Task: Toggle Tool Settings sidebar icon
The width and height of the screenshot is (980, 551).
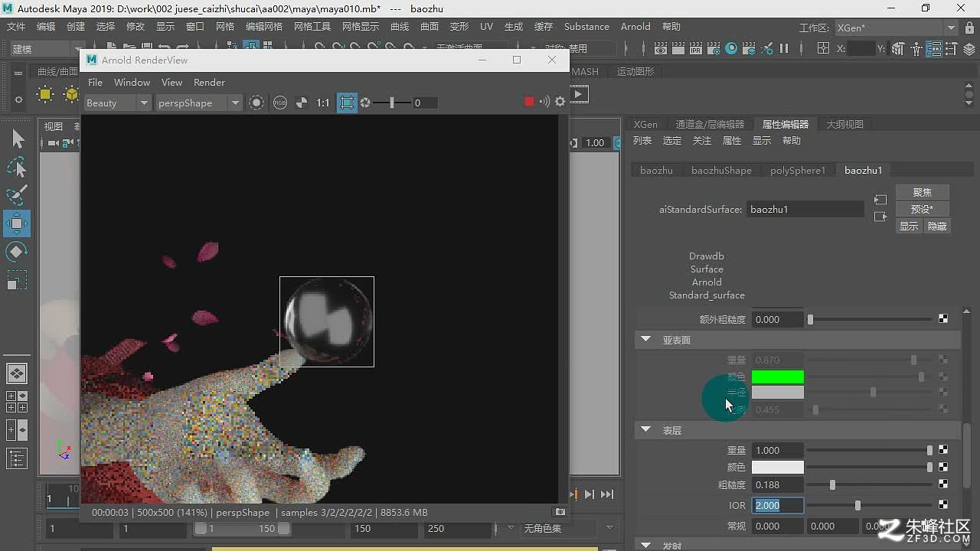Action: [x=950, y=48]
